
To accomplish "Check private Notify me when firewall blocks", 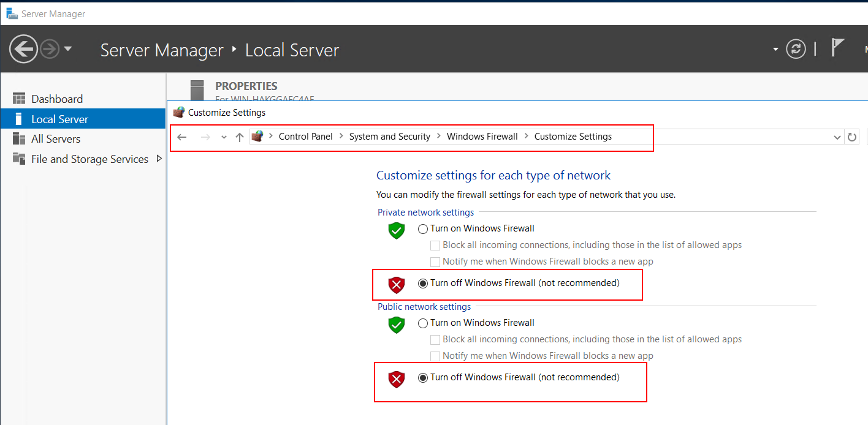I will (x=435, y=262).
